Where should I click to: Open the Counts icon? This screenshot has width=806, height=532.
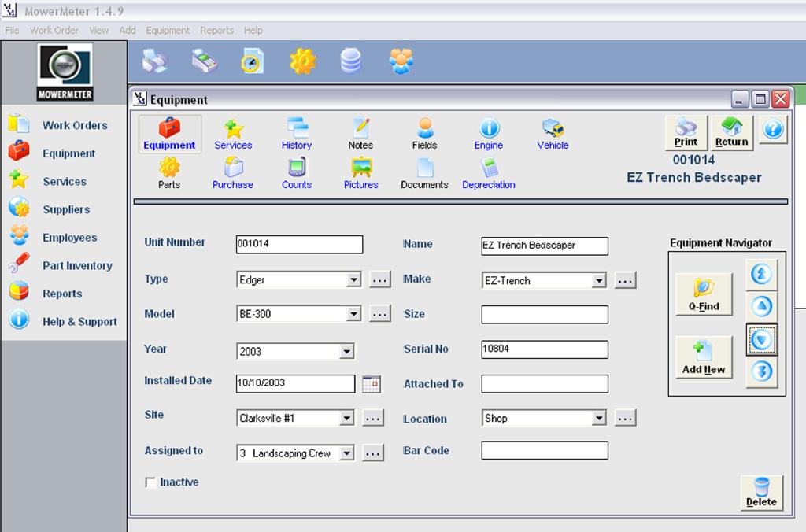tap(297, 172)
